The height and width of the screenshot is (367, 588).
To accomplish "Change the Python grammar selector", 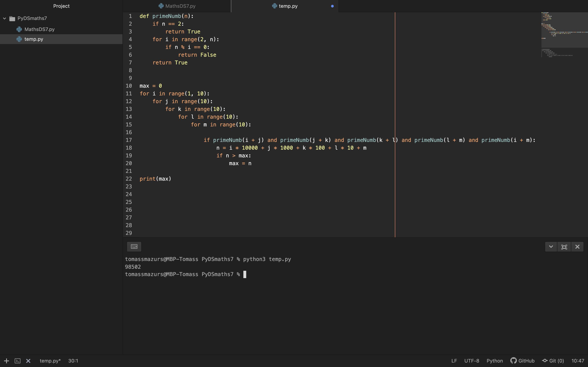I will coord(494,361).
